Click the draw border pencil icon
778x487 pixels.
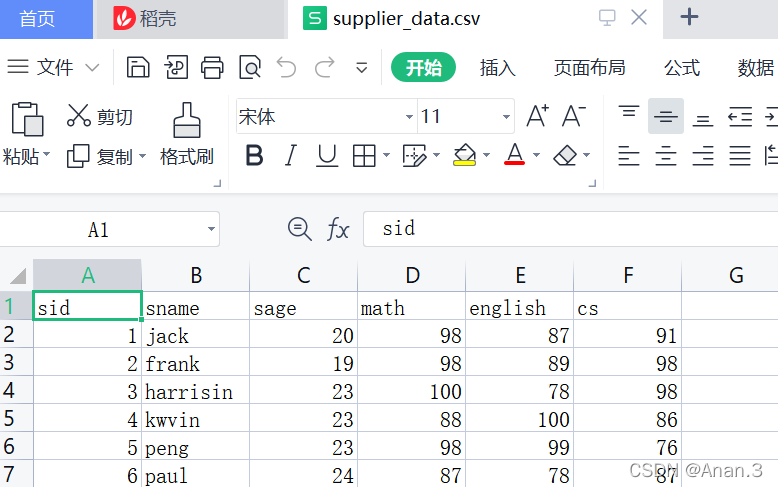[x=414, y=156]
